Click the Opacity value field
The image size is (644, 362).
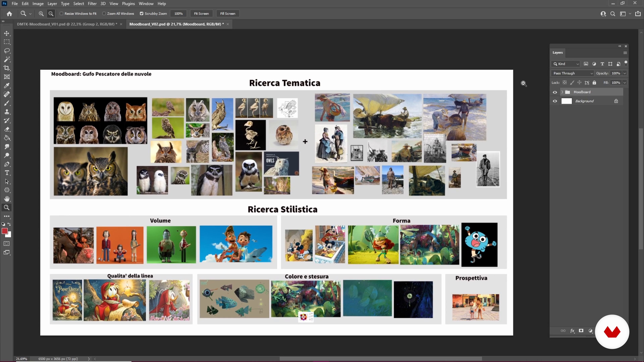(x=616, y=73)
